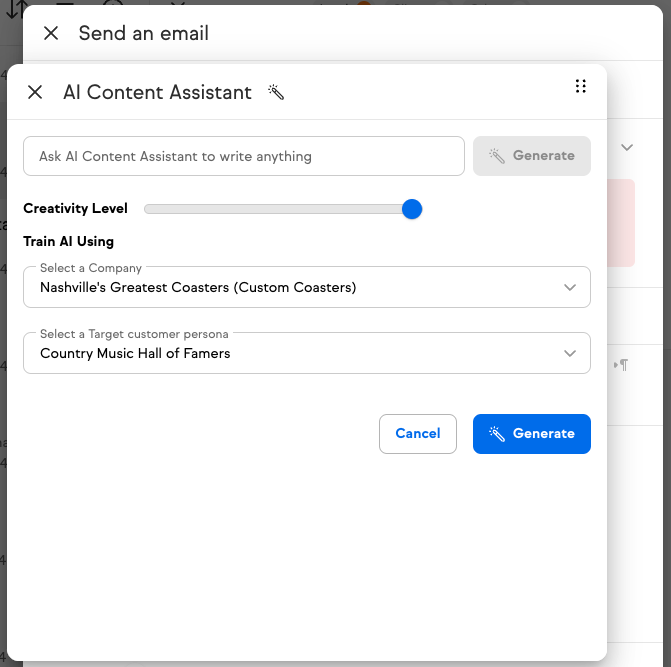The width and height of the screenshot is (671, 667).
Task: Click the blue Generate button
Action: [x=532, y=434]
